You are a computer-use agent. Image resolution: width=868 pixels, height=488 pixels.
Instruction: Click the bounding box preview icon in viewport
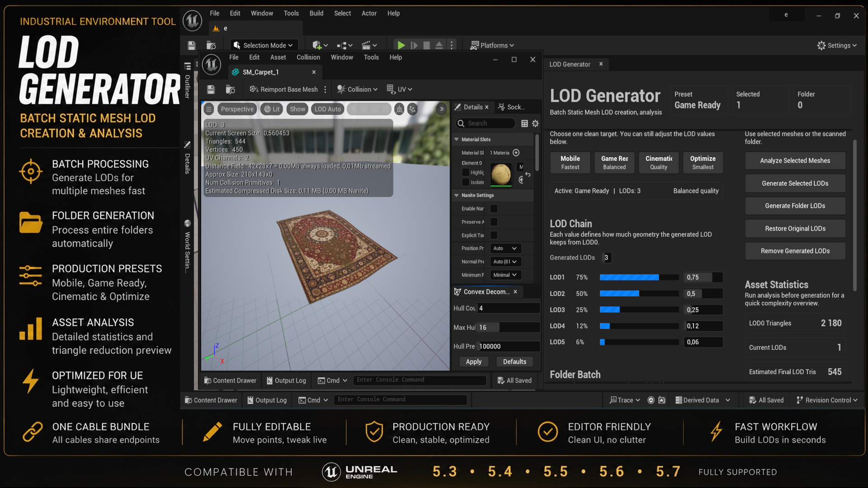[x=399, y=109]
